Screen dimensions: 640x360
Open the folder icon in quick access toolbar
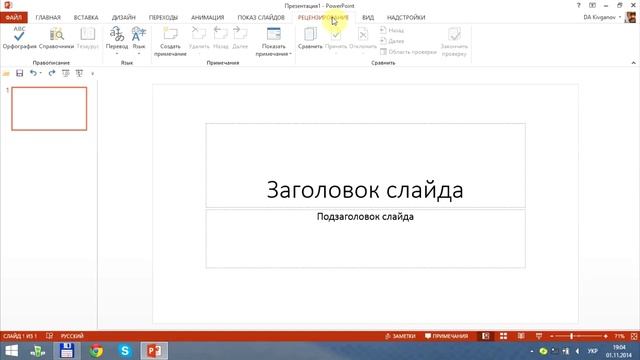click(x=6, y=73)
